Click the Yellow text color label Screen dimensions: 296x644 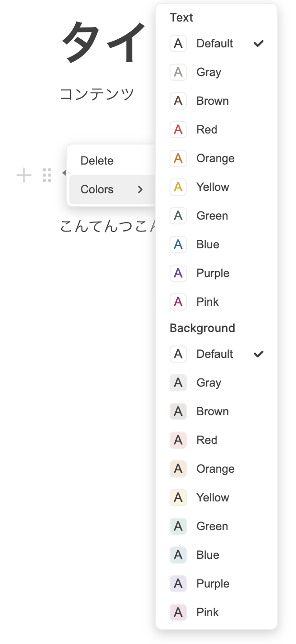coord(213,187)
